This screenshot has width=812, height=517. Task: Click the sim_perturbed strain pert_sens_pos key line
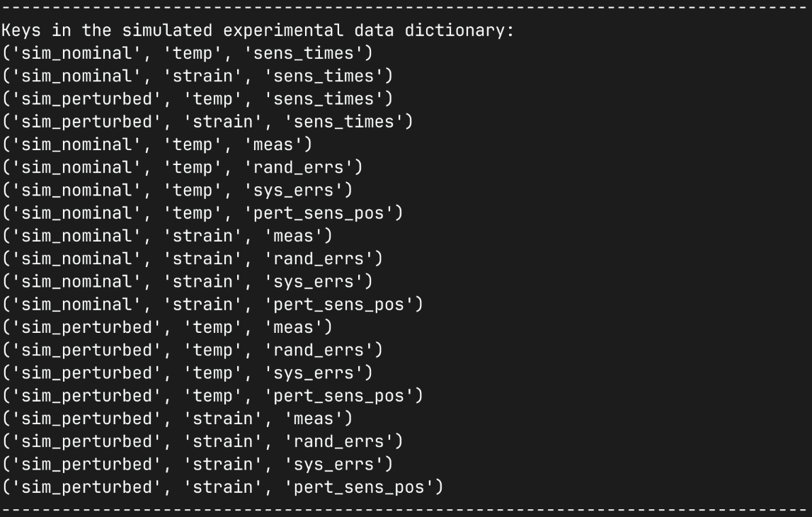coord(222,487)
